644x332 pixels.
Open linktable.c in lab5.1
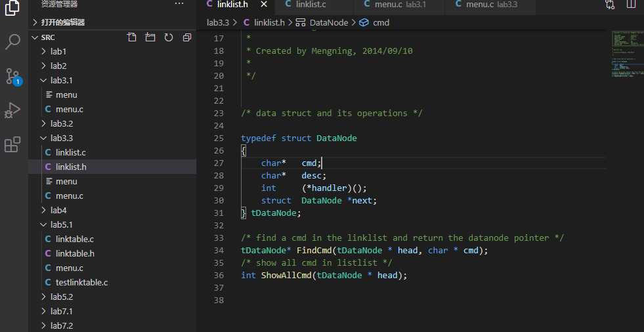[112, 239]
